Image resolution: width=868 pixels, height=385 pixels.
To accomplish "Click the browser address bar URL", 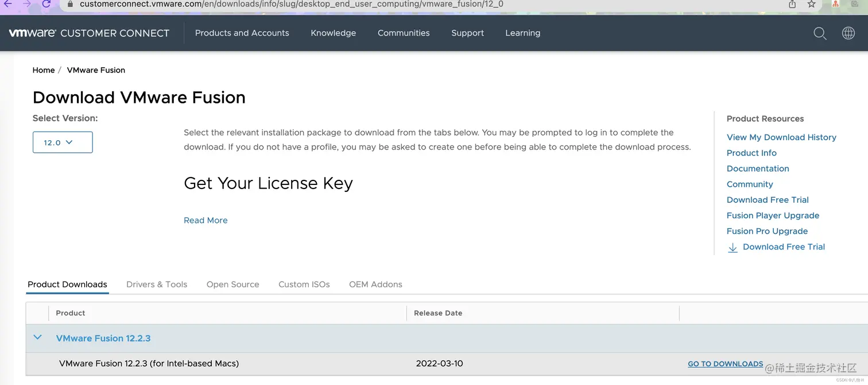I will 292,4.
